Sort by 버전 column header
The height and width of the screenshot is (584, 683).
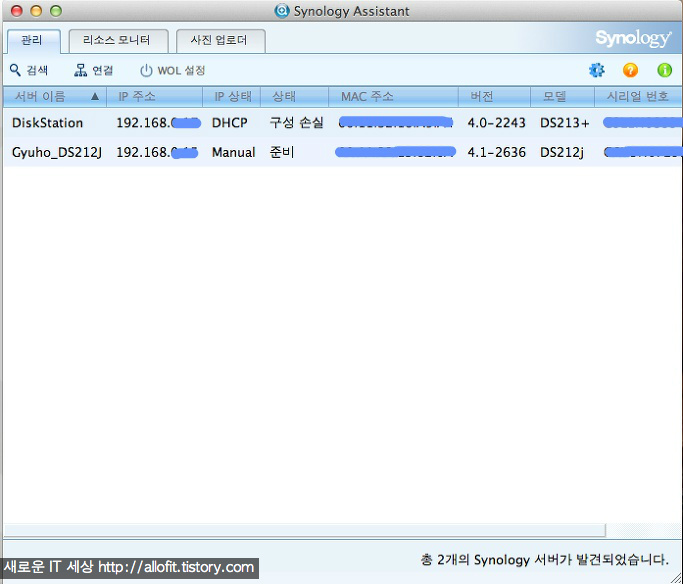494,97
